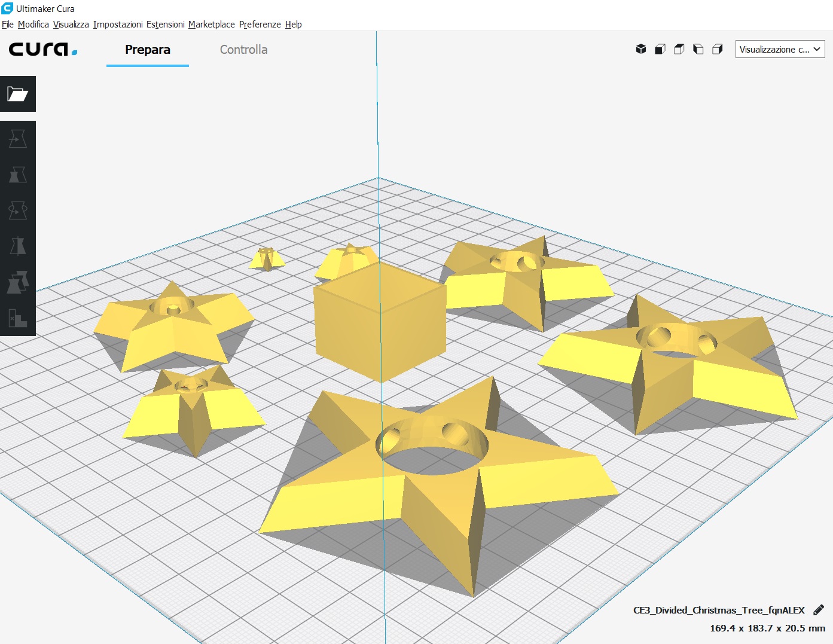
Task: Switch to the Controlla tab
Action: [243, 50]
